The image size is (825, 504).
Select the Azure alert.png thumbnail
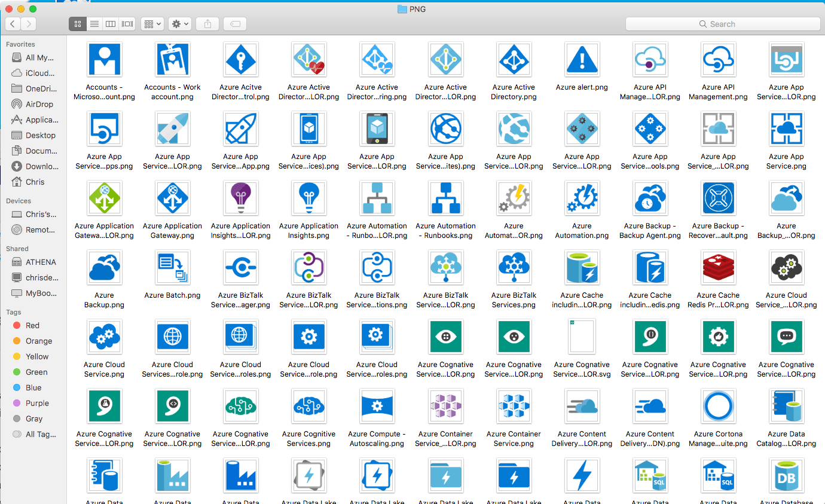click(x=582, y=59)
